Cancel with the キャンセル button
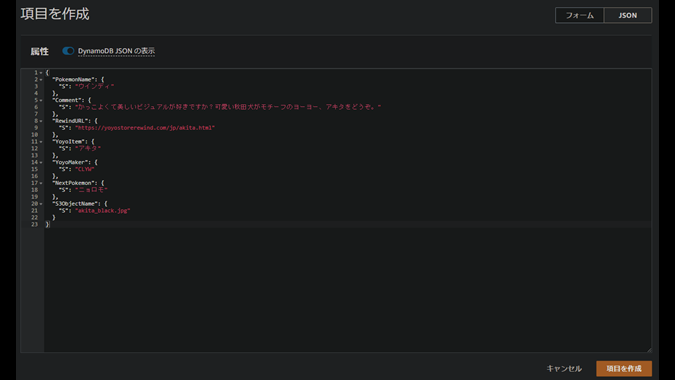Viewport: 675px width, 380px height. point(564,368)
